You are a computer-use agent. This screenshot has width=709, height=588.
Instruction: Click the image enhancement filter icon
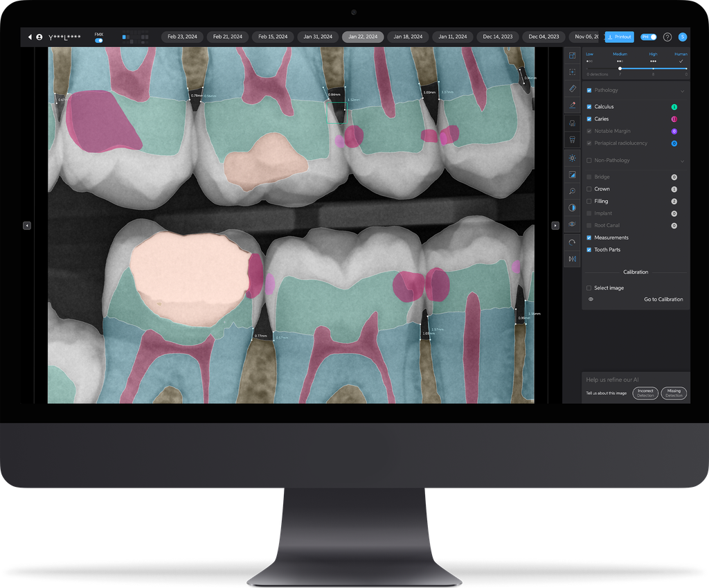(x=572, y=175)
